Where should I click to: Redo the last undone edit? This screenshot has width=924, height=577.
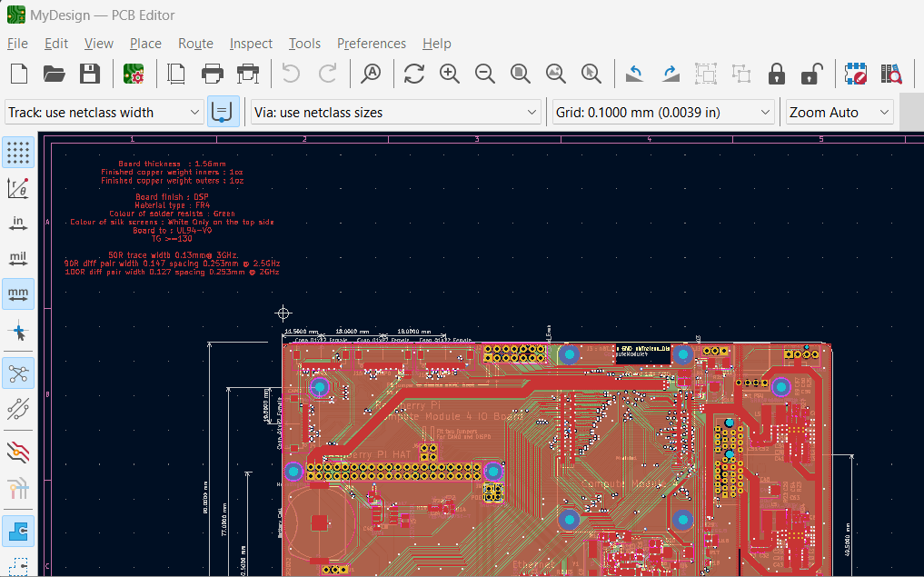tap(328, 75)
